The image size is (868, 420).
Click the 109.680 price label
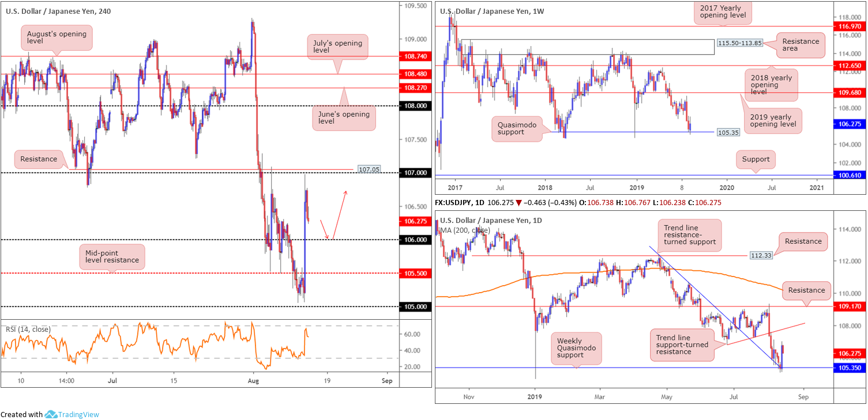click(x=850, y=92)
